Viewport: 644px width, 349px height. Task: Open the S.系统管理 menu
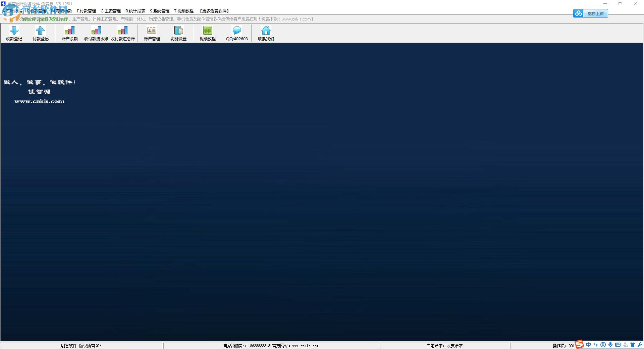click(x=160, y=11)
